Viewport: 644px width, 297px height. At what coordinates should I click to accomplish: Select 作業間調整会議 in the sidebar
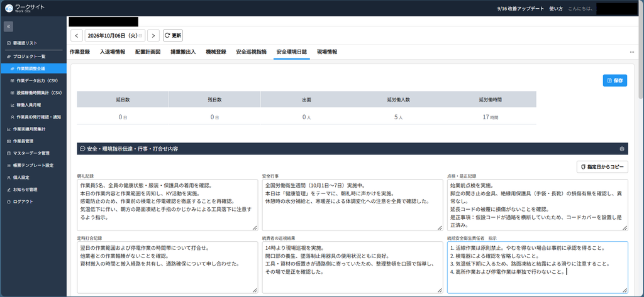click(x=33, y=68)
